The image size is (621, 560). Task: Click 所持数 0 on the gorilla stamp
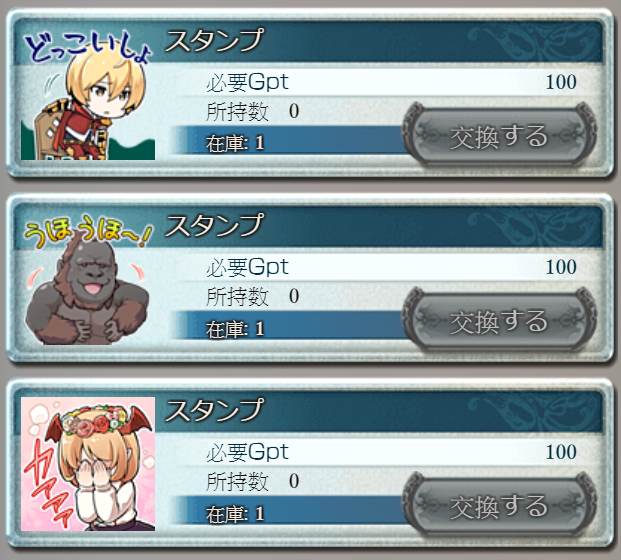point(253,296)
